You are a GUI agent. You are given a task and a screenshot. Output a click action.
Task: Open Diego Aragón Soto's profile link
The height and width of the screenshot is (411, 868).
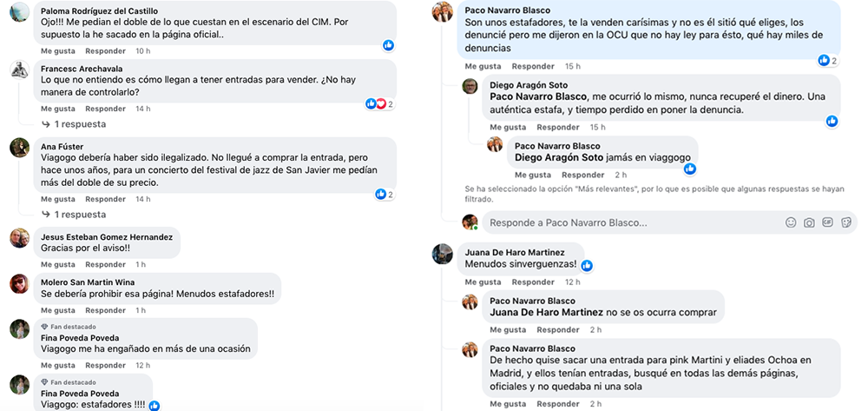click(528, 84)
